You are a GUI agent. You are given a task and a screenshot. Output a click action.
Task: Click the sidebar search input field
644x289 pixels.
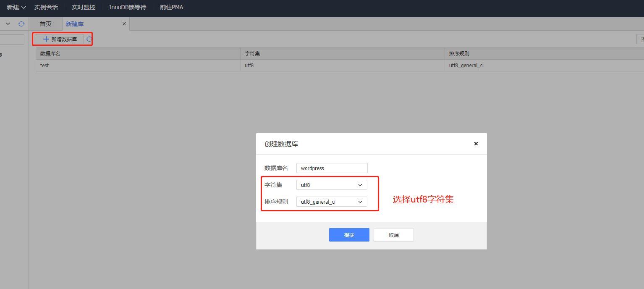point(12,39)
